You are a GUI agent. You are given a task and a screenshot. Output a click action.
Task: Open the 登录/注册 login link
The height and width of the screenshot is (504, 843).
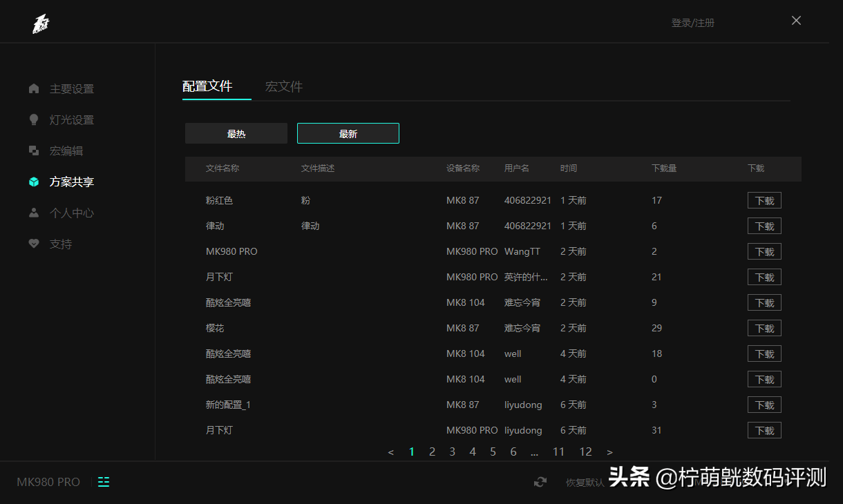coord(692,23)
